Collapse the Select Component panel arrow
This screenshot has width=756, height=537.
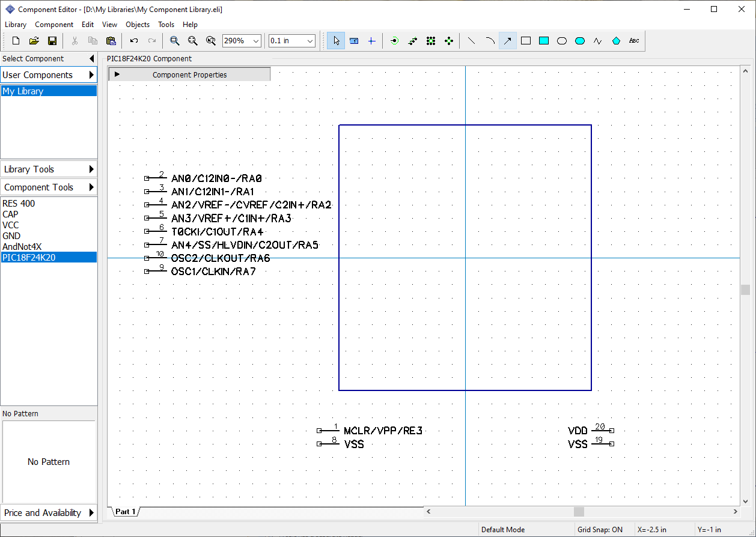(x=91, y=59)
